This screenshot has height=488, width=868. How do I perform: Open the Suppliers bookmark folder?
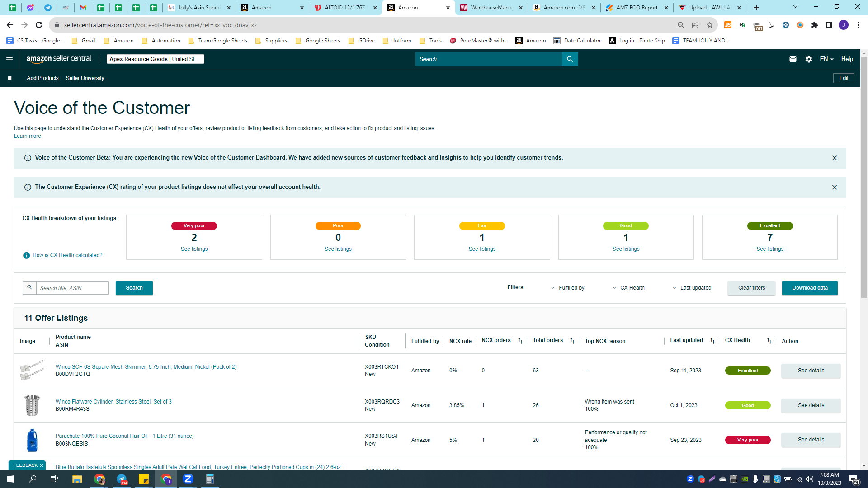271,41
